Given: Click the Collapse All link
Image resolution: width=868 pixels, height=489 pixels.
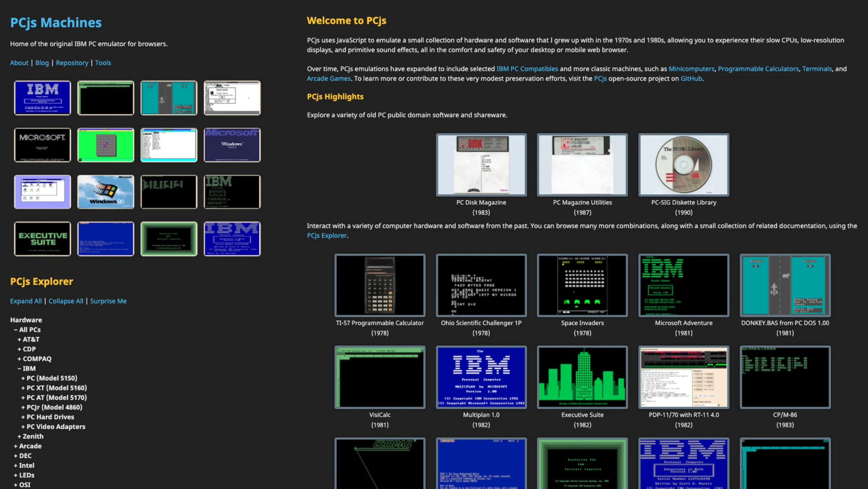Looking at the screenshot, I should 66,301.
